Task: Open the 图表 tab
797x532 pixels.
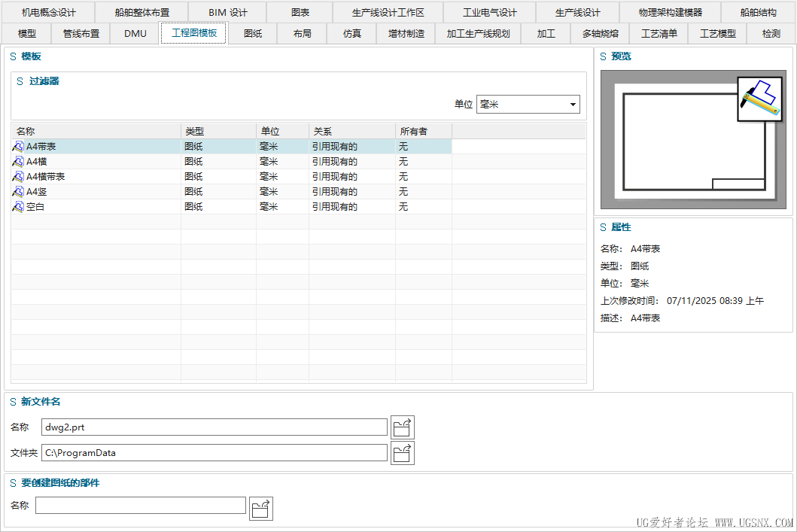Action: (300, 12)
